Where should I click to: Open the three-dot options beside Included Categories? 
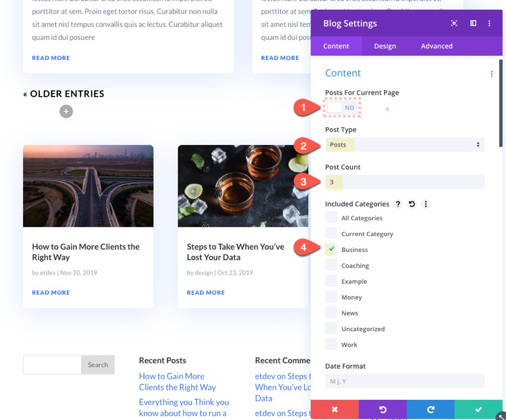pos(425,204)
